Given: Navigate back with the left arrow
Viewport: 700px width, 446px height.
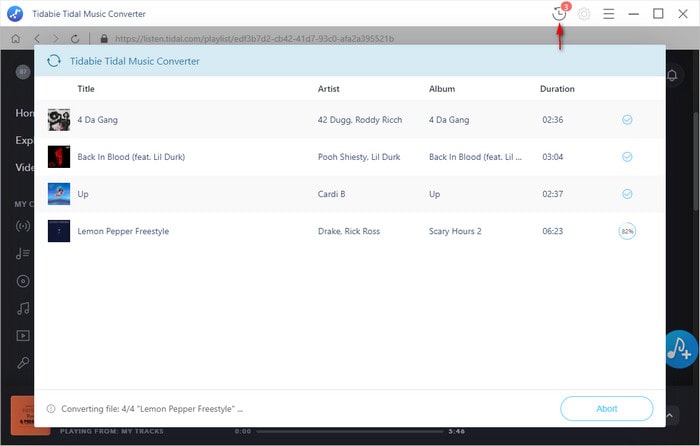Looking at the screenshot, I should coord(37,39).
